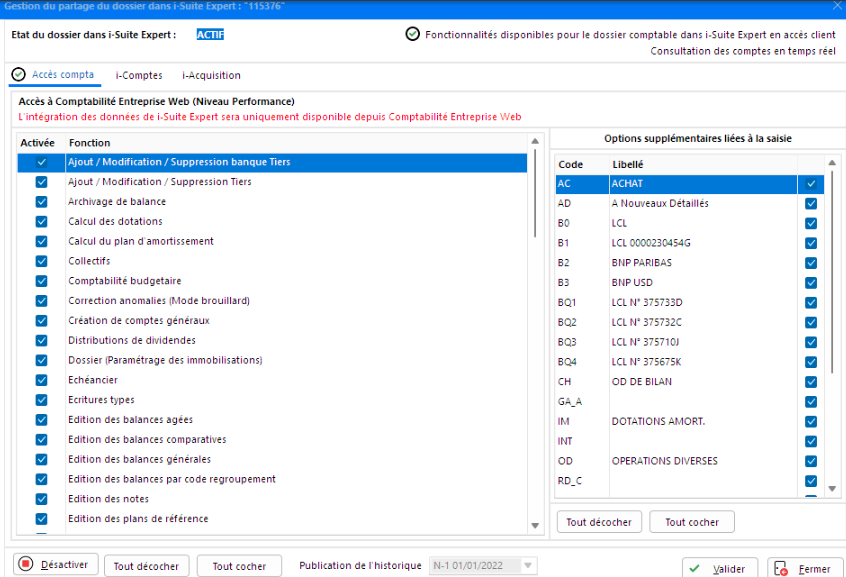846x577 pixels.
Task: Select the Echéancier function row
Action: (x=93, y=380)
